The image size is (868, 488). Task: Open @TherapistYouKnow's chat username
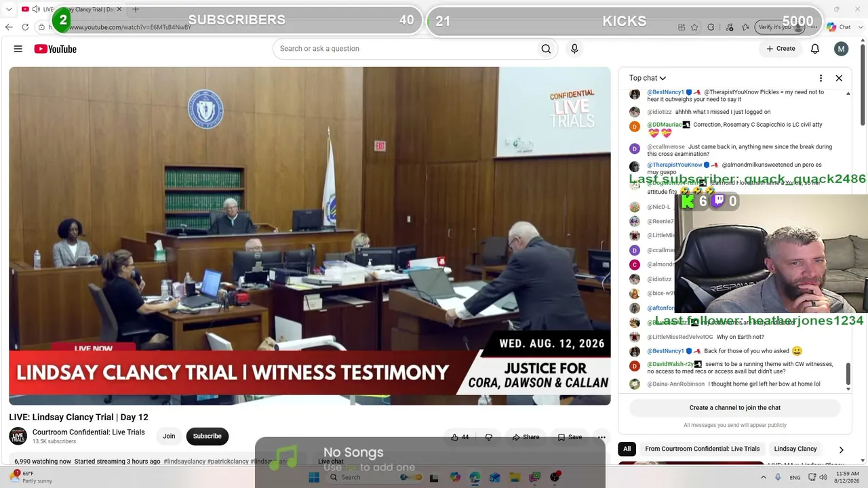(x=675, y=165)
